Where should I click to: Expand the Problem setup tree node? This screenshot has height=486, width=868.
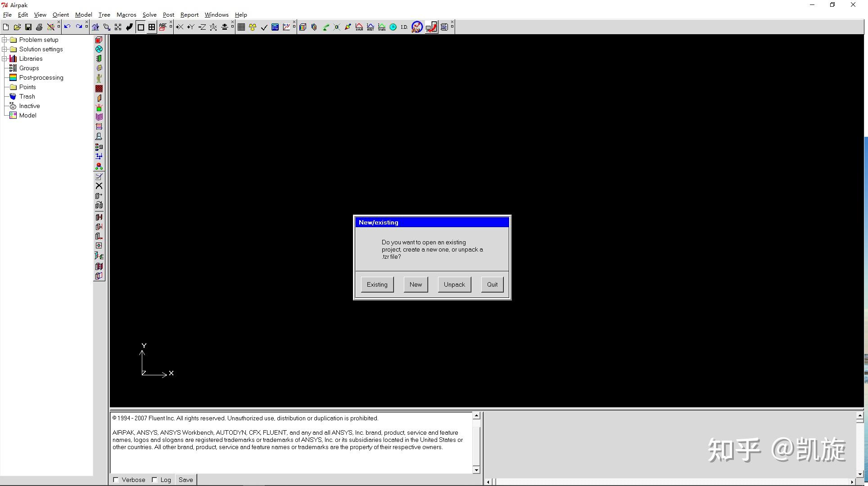(5, 40)
